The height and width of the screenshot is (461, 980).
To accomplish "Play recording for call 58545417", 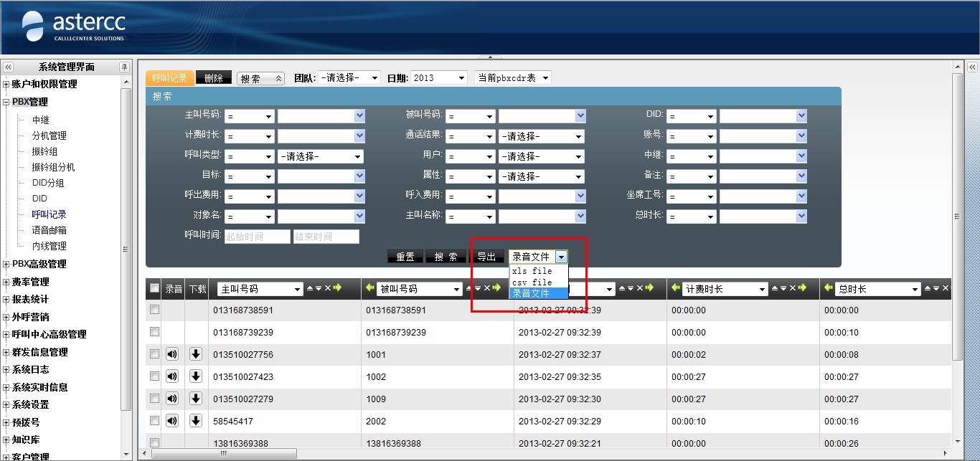I will click(172, 421).
